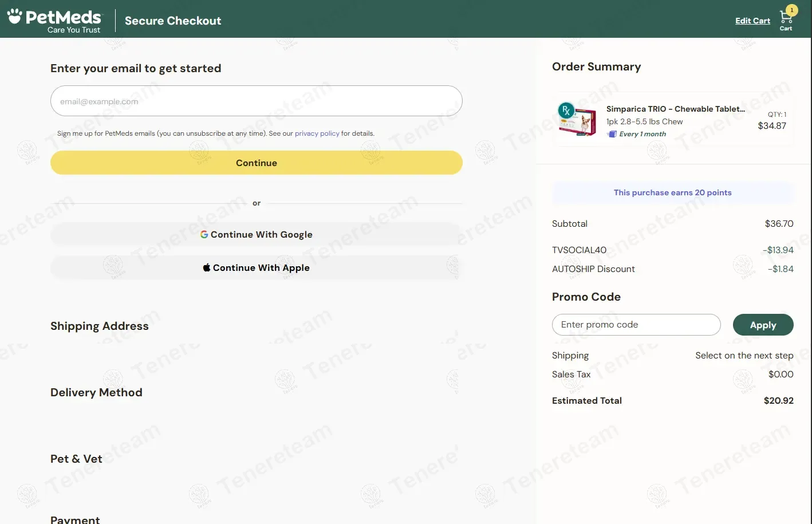This screenshot has width=812, height=524.
Task: Choose Continue With Apple sign-in
Action: point(256,268)
